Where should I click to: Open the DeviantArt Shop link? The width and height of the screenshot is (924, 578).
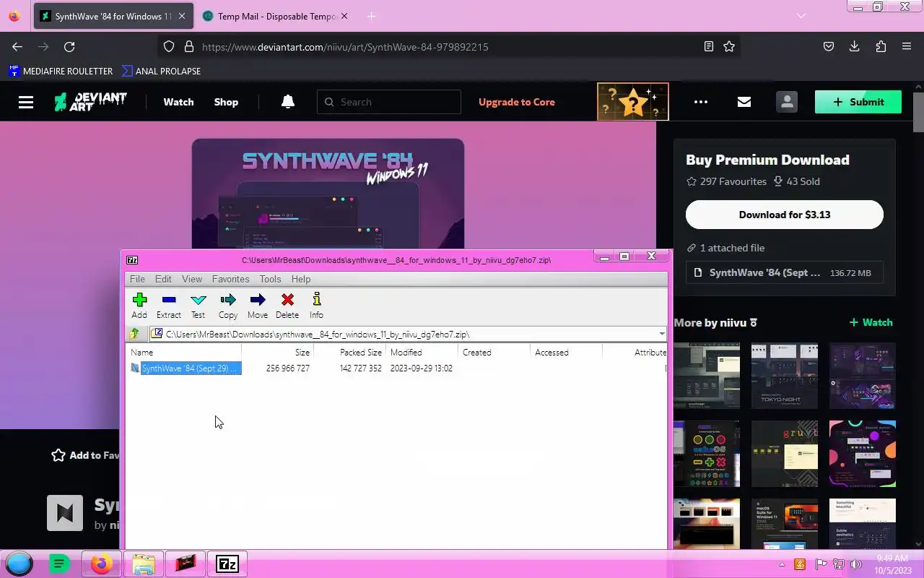click(x=226, y=102)
